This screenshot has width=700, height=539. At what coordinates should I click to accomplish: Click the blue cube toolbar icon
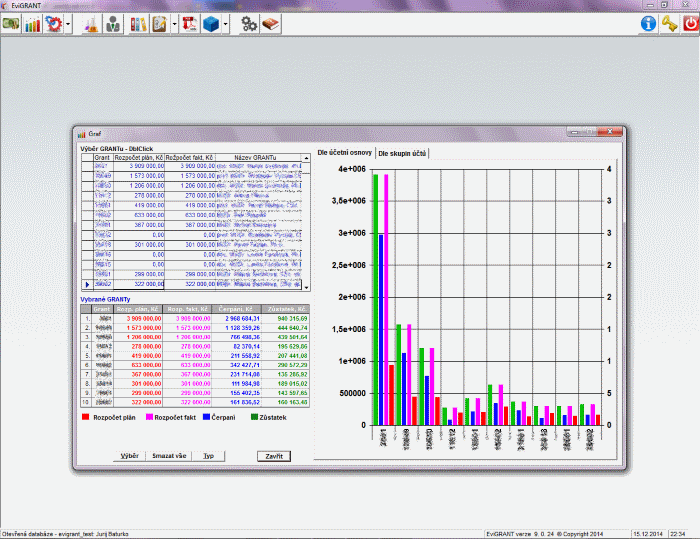tap(211, 24)
